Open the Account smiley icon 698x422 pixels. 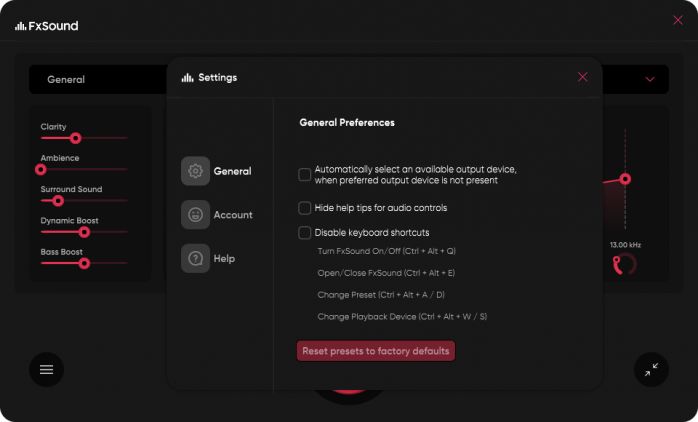pyautogui.click(x=195, y=215)
